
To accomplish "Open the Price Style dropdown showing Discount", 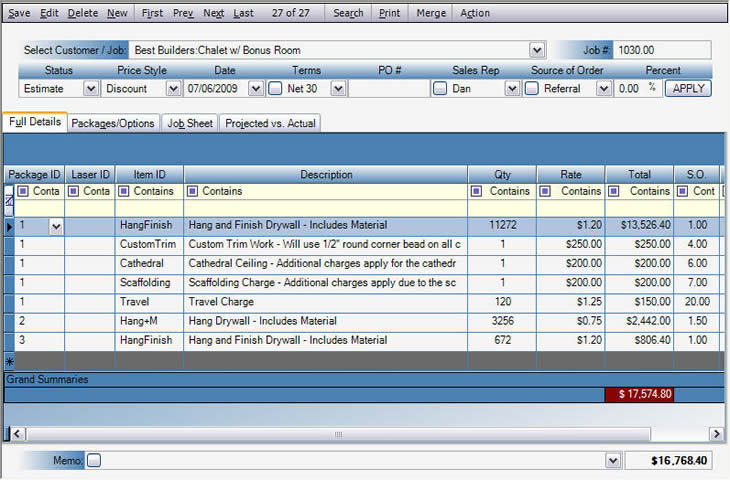I will (172, 89).
